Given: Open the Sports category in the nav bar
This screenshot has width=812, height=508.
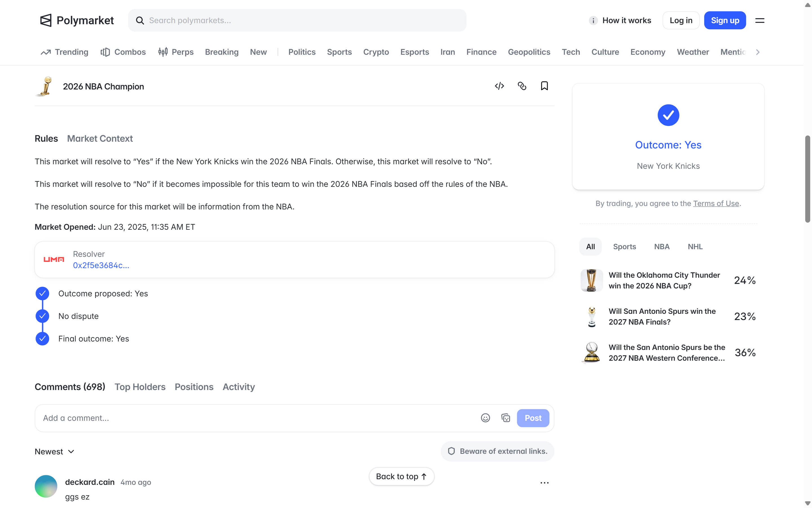Looking at the screenshot, I should (x=339, y=52).
